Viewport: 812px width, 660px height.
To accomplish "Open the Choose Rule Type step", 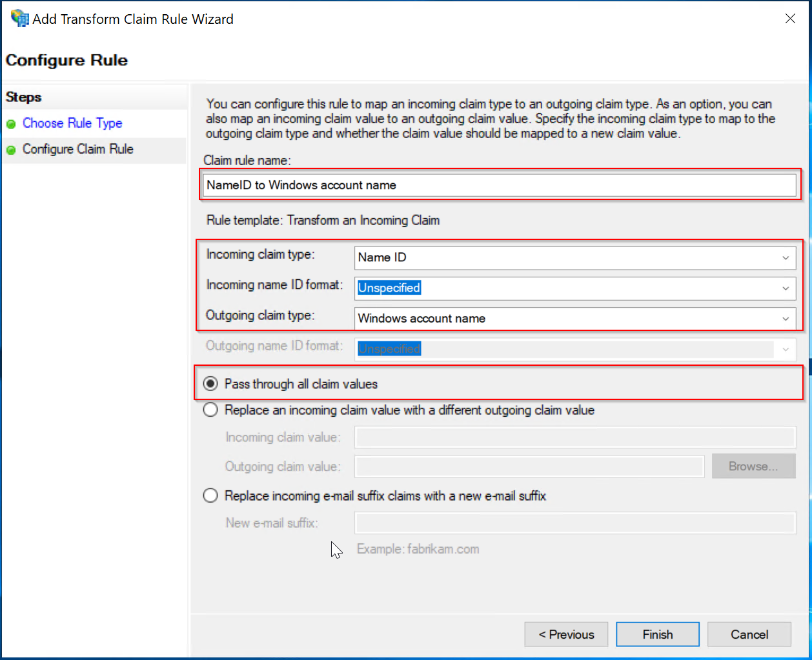I will [72, 123].
